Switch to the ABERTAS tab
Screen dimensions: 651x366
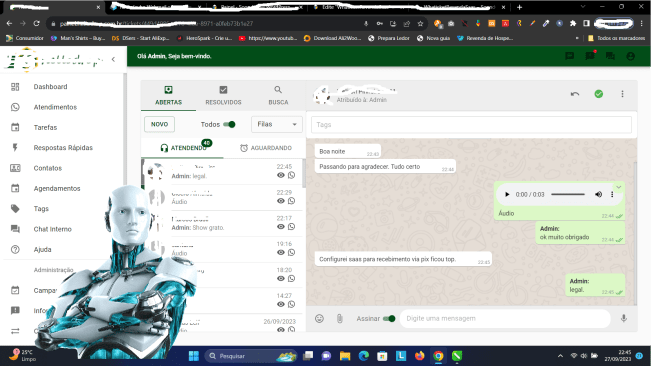(168, 95)
